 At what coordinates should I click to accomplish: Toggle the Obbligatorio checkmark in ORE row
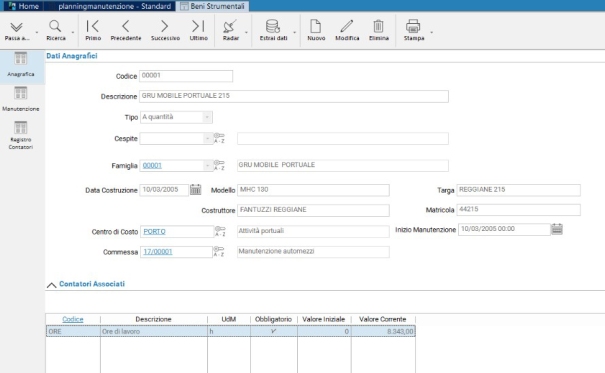274,331
